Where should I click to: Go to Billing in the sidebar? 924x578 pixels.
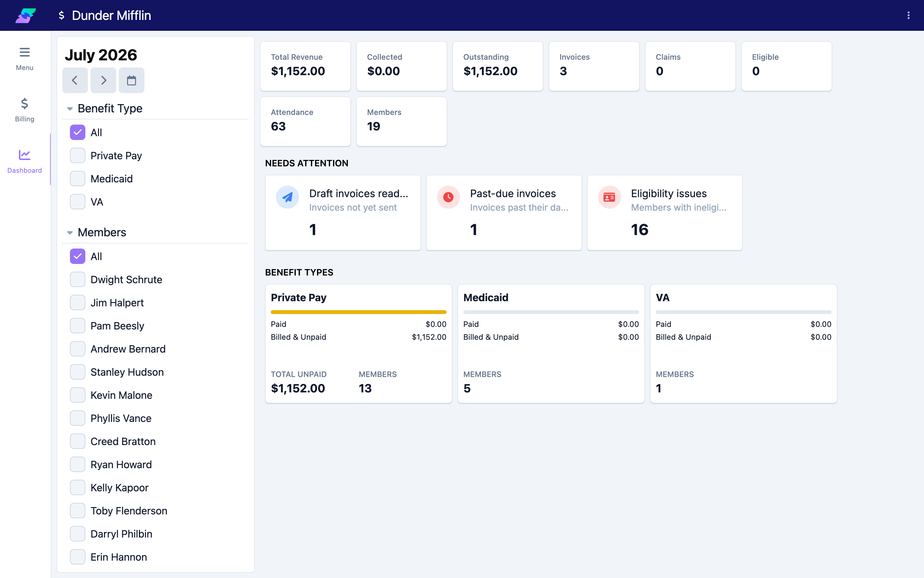[25, 110]
